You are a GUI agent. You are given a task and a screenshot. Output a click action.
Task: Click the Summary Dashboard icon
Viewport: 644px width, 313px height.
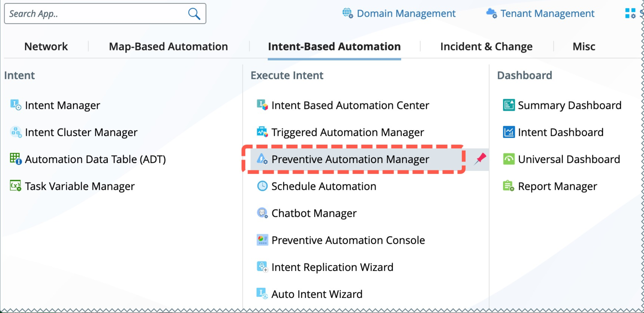(508, 105)
